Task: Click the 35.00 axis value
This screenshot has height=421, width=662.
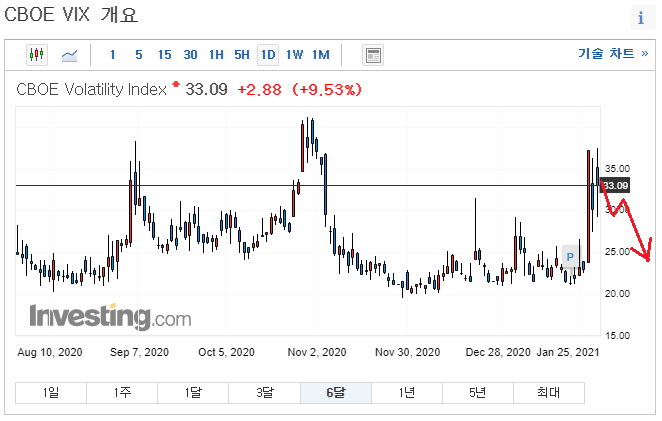Action: 617,169
